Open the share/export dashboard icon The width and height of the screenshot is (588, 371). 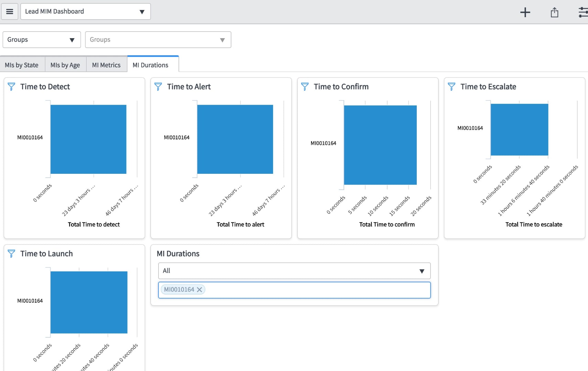[555, 12]
